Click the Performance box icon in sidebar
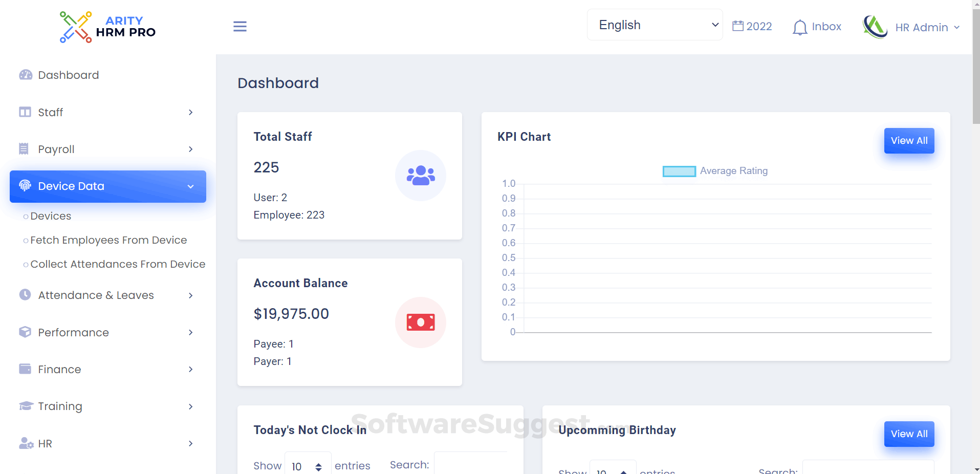980x474 pixels. (25, 332)
